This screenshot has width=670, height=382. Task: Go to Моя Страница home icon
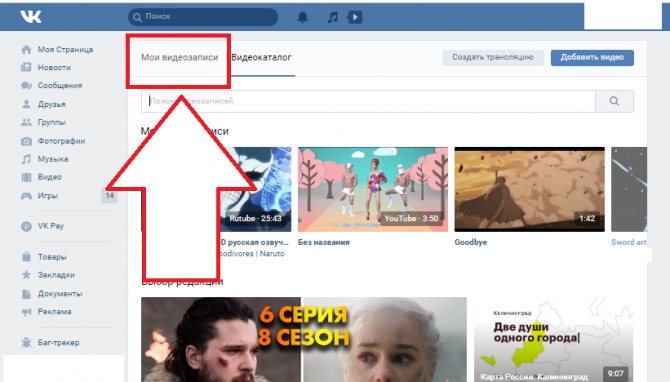point(26,50)
